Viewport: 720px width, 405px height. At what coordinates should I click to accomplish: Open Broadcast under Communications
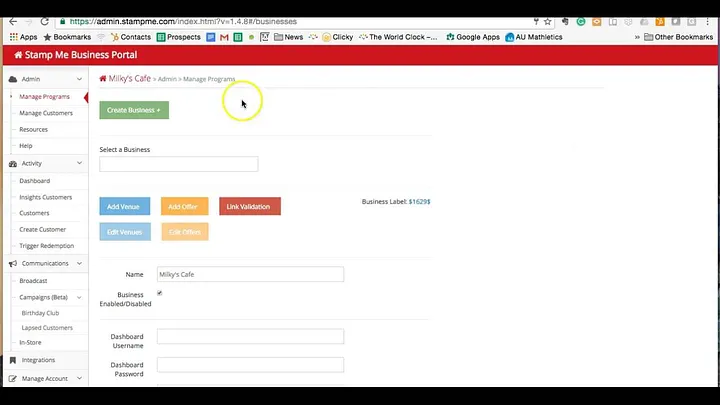pyautogui.click(x=33, y=281)
